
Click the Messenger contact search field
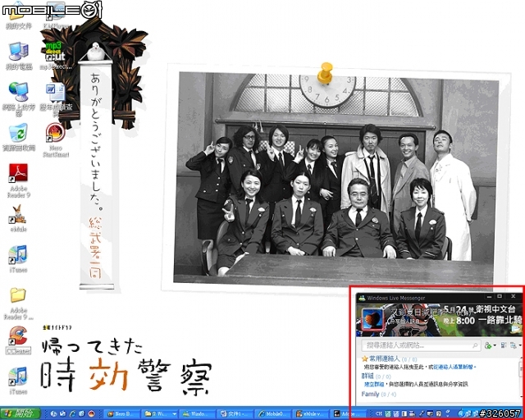421,345
